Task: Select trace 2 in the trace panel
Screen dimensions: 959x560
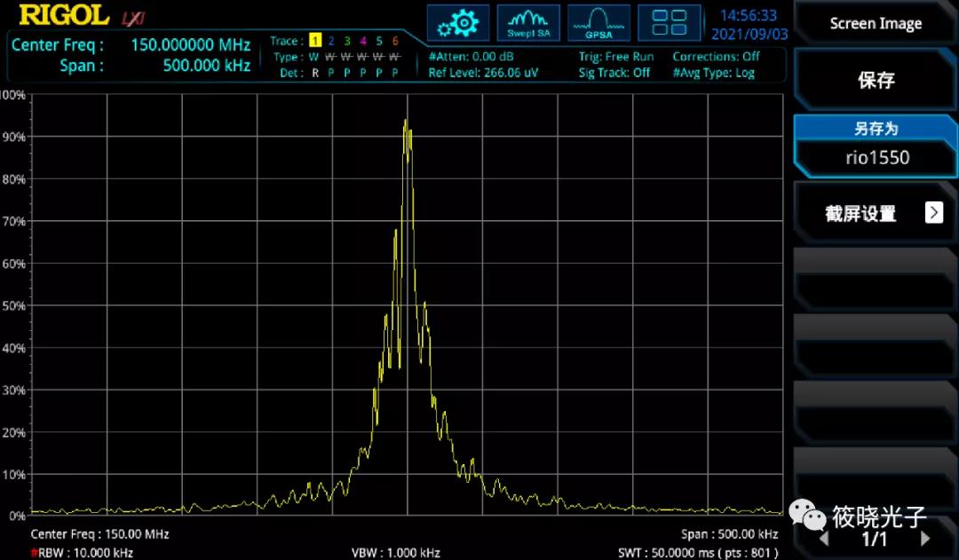Action: point(331,41)
